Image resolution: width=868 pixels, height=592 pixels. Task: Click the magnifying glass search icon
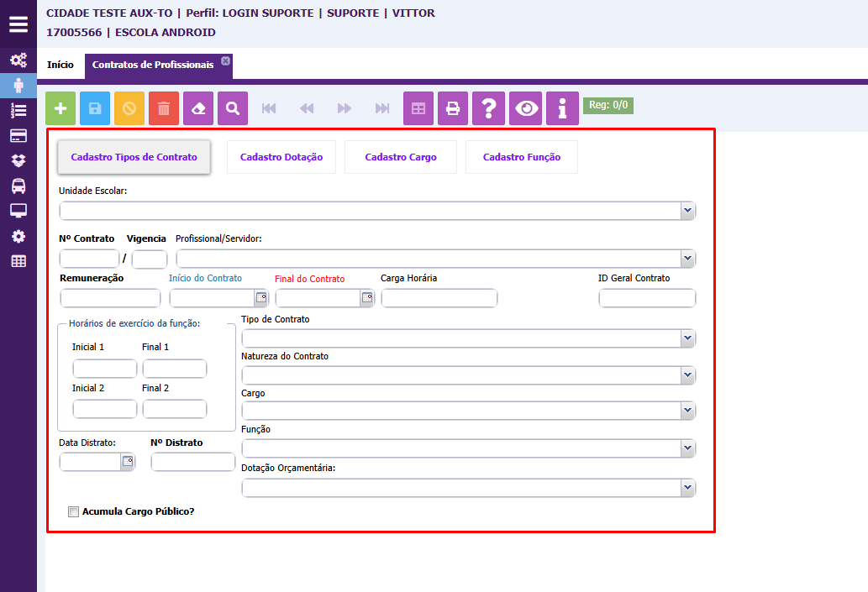point(233,108)
